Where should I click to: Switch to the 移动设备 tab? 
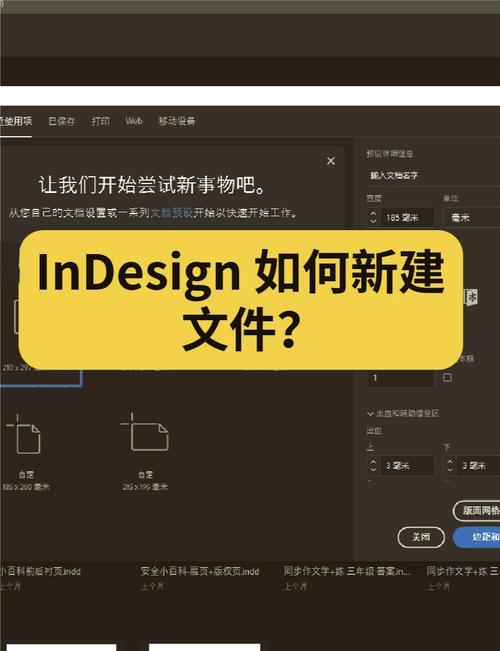[176, 121]
